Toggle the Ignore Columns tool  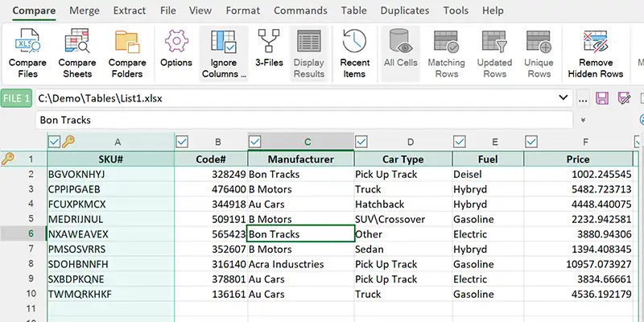coord(224,53)
